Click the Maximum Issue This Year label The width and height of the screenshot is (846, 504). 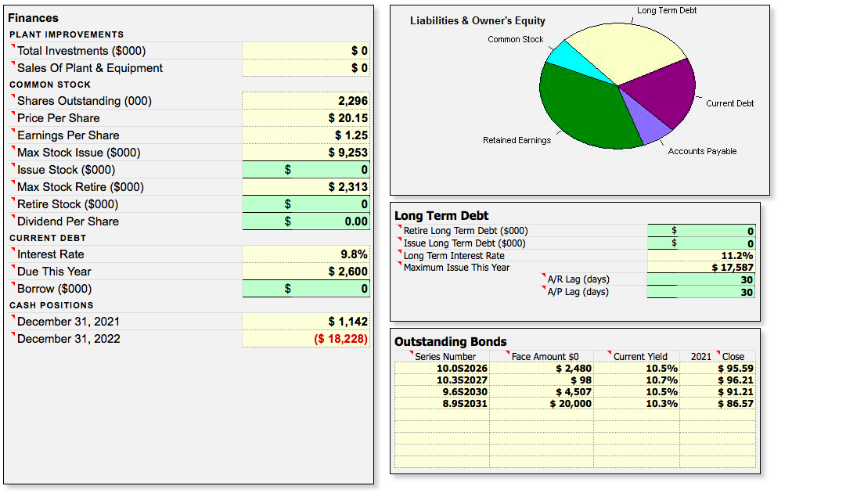pos(456,268)
